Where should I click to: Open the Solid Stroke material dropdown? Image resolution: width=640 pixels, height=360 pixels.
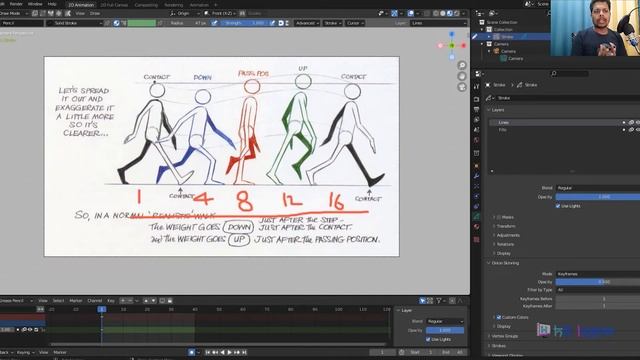pos(74,23)
